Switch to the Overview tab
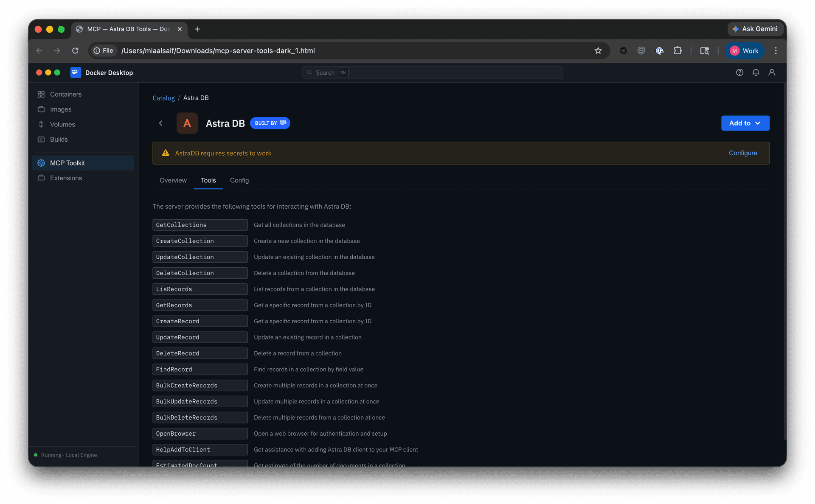Viewport: 815px width, 504px height. pos(173,180)
